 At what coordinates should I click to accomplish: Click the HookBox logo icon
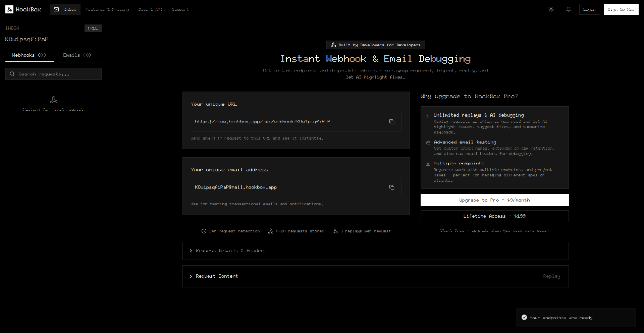(9, 9)
